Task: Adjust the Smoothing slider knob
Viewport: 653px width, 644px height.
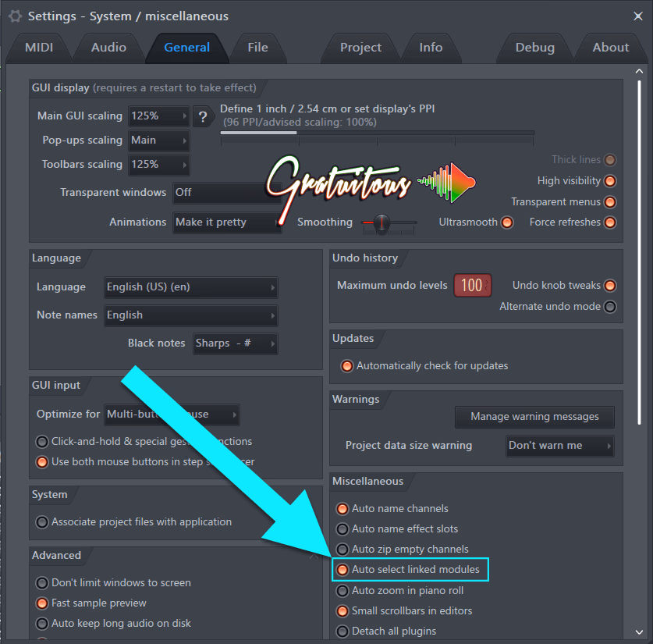Action: click(x=381, y=222)
